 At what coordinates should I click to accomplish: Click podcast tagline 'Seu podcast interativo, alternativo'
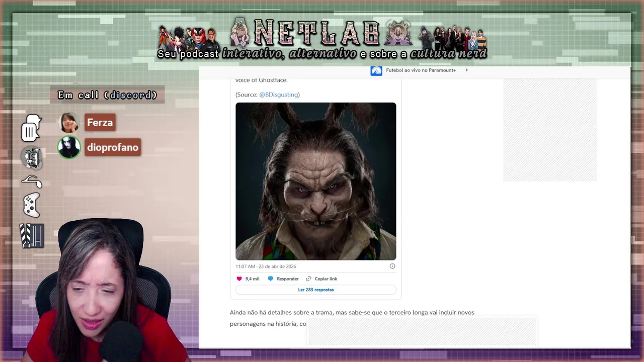tap(257, 54)
